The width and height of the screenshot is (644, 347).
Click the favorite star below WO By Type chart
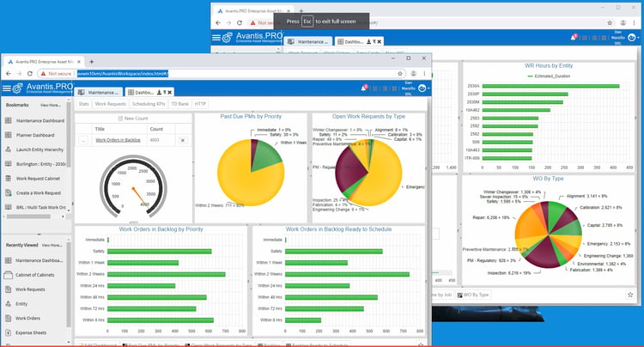630,295
